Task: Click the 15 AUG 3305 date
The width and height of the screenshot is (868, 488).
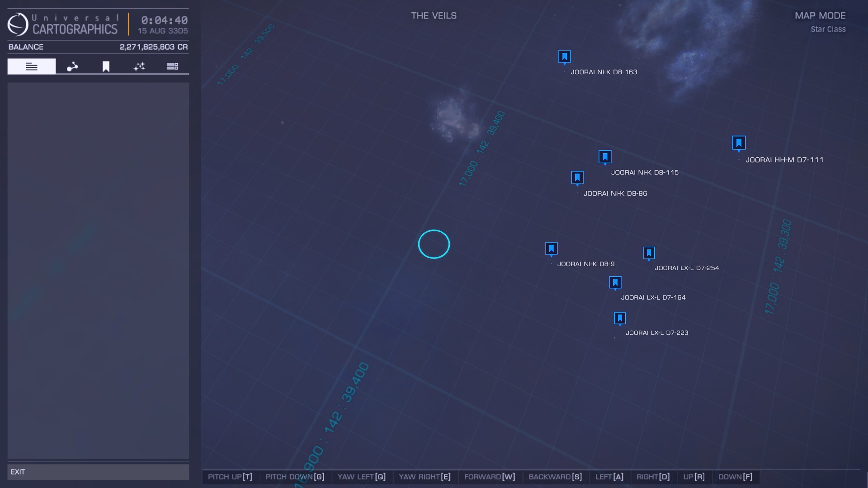Action: click(163, 31)
